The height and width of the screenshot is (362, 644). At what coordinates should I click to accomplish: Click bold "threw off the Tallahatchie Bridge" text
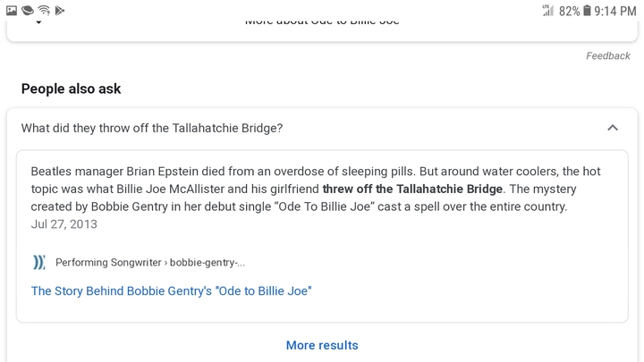pos(412,189)
